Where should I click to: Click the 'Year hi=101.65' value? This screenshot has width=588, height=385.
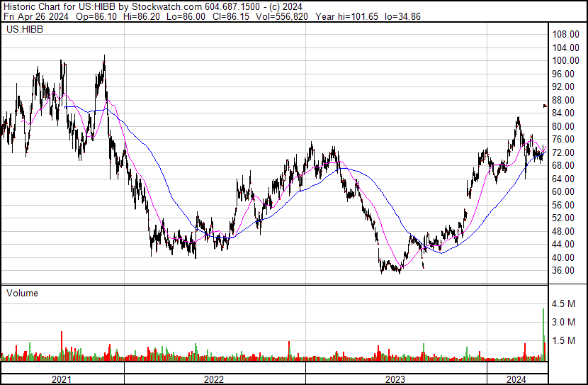point(346,16)
